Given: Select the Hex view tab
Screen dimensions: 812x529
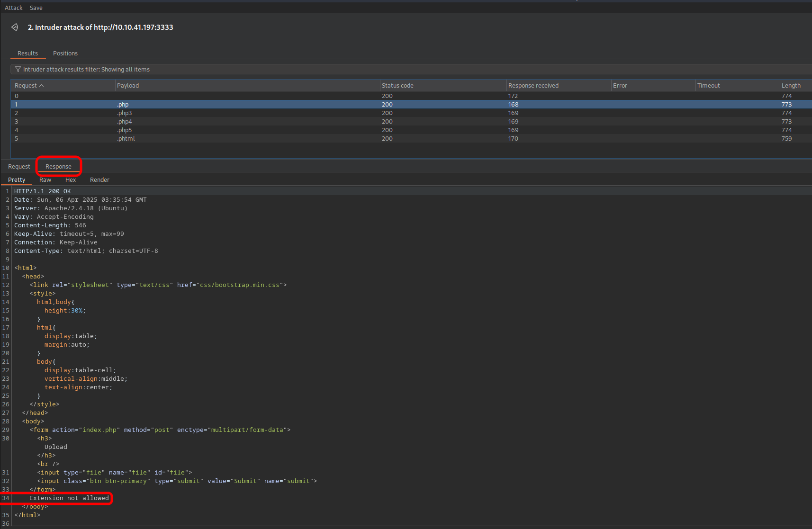Looking at the screenshot, I should [x=71, y=180].
